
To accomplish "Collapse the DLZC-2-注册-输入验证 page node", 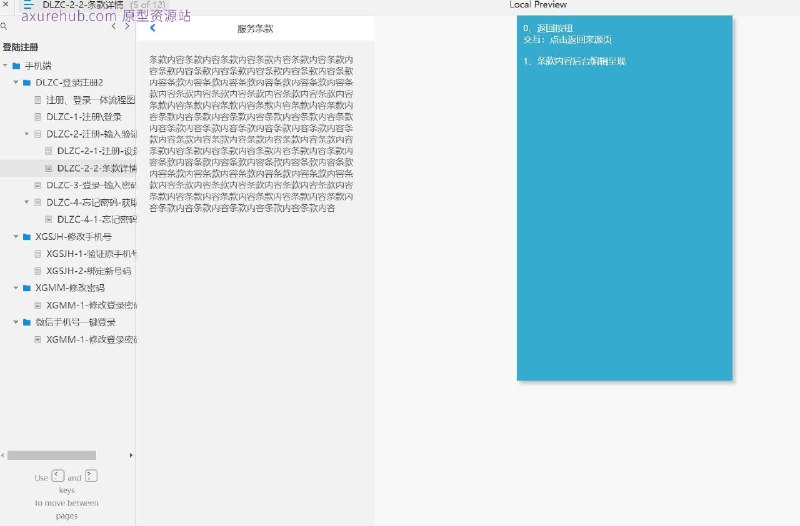I will pos(27,134).
